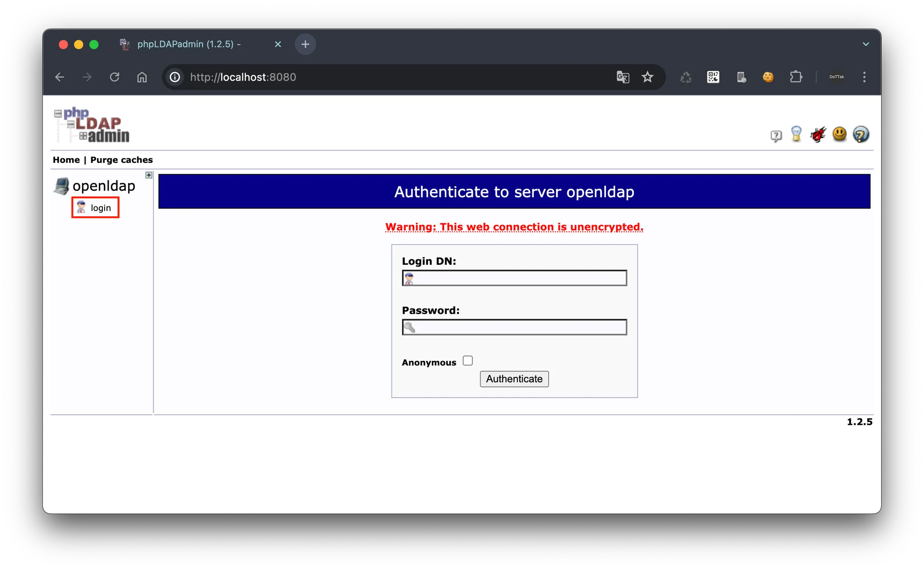The width and height of the screenshot is (924, 570).
Task: Expand the server tree plus box
Action: point(149,175)
